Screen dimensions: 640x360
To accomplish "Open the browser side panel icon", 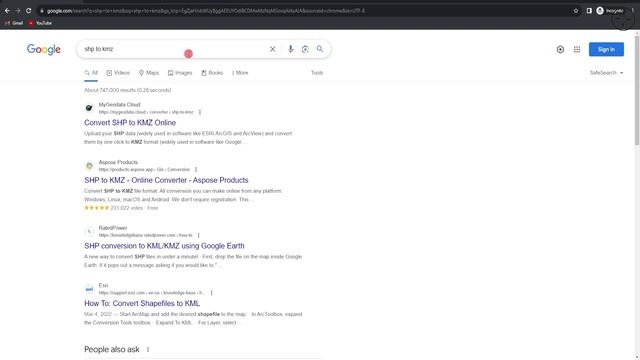I will [x=589, y=11].
